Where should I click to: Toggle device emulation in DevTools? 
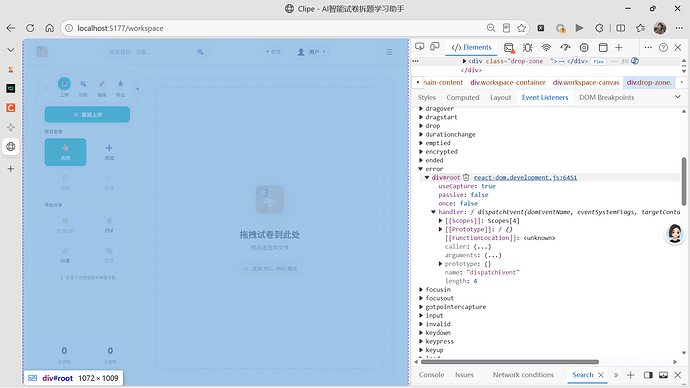pyautogui.click(x=435, y=47)
